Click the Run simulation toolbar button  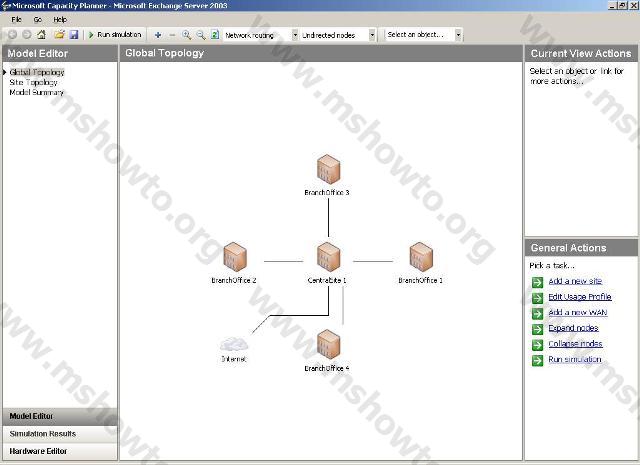pyautogui.click(x=115, y=35)
